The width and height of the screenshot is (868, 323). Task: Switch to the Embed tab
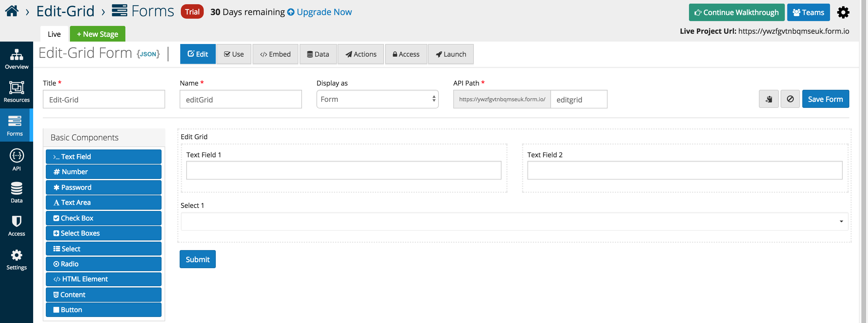(275, 54)
